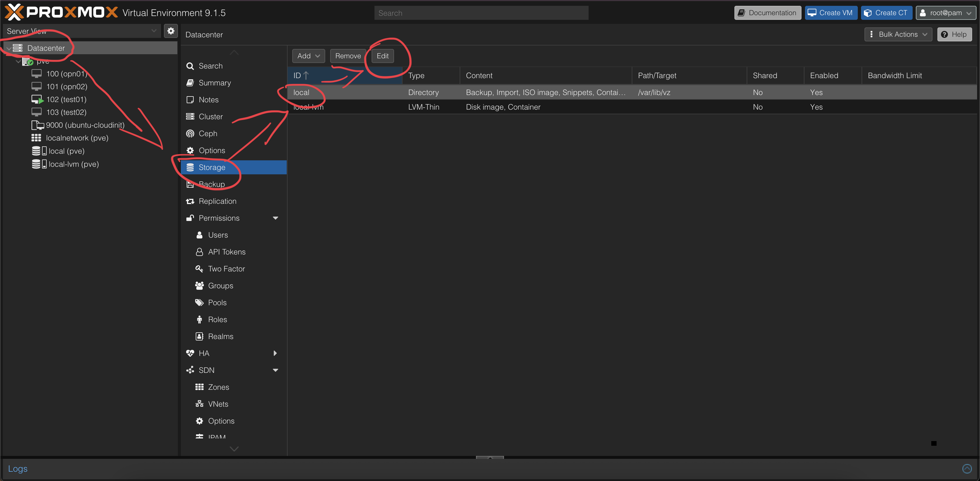
Task: Open Notes via its note icon
Action: [x=190, y=100]
